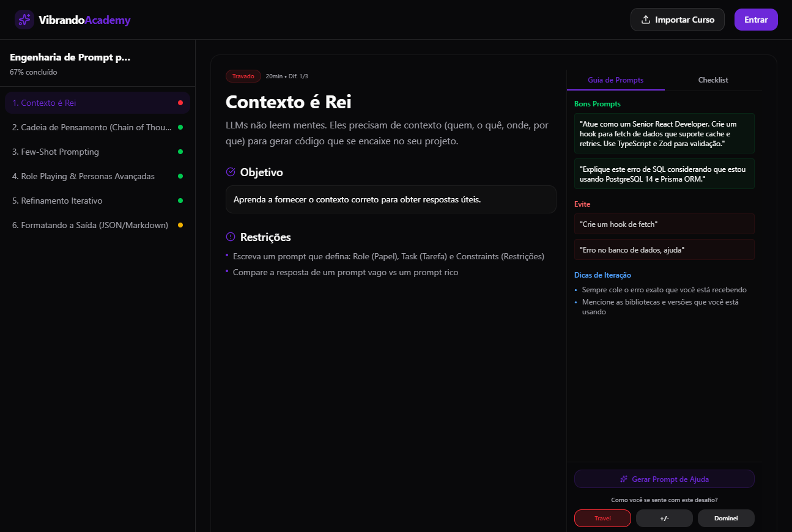Viewport: 792px width, 532px height.
Task: Click the upload icon in Importar Curso
Action: point(645,20)
